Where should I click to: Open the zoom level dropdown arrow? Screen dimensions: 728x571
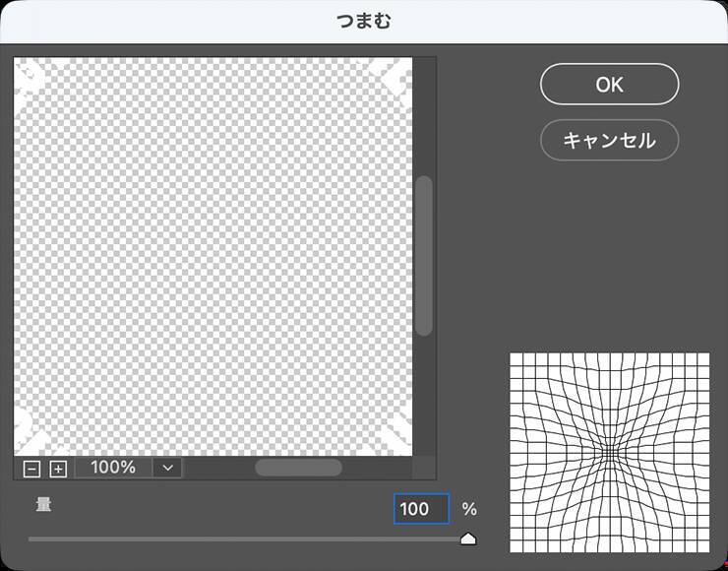(168, 468)
